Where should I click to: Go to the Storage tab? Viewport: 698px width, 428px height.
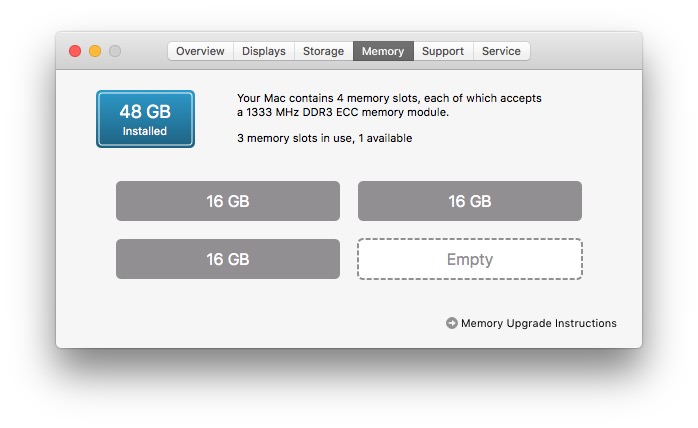(x=324, y=51)
